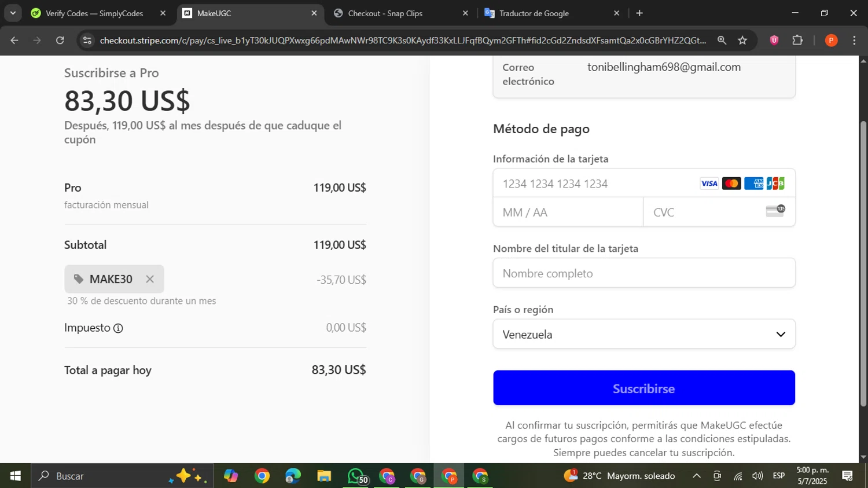Bookmark this page with the star icon
868x488 pixels.
point(742,40)
